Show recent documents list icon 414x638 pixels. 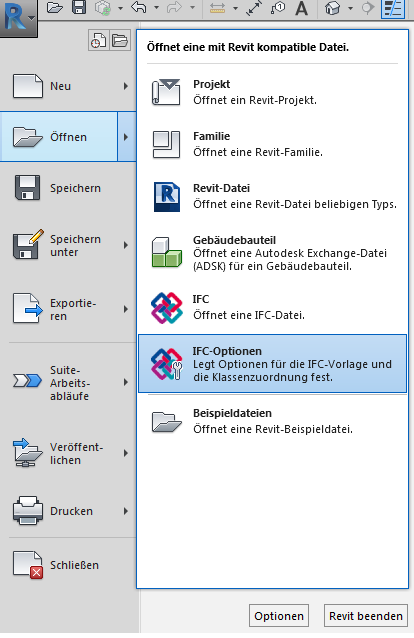point(99,40)
